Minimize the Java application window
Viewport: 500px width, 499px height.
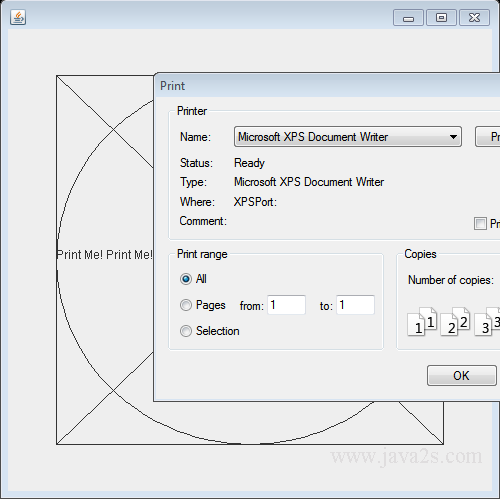pyautogui.click(x=408, y=18)
